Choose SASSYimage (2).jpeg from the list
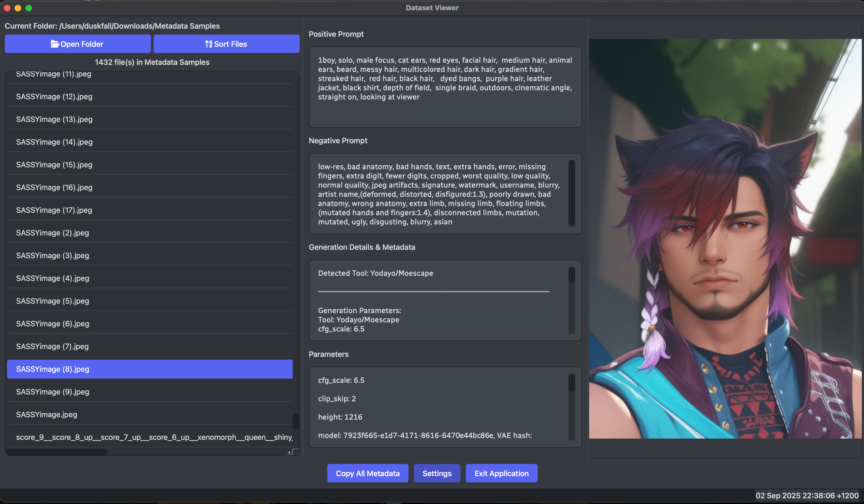Image resolution: width=864 pixels, height=504 pixels. point(52,233)
